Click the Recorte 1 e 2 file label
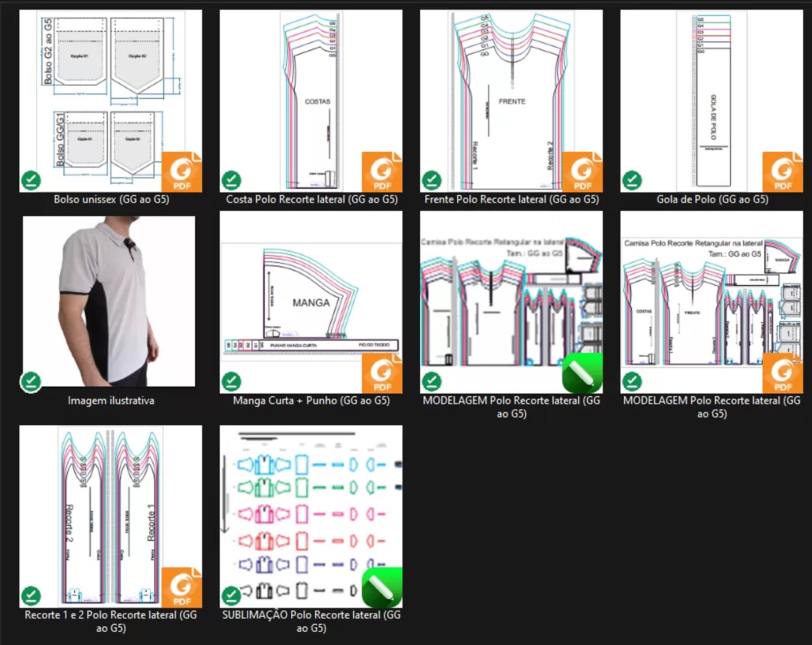 (x=111, y=621)
